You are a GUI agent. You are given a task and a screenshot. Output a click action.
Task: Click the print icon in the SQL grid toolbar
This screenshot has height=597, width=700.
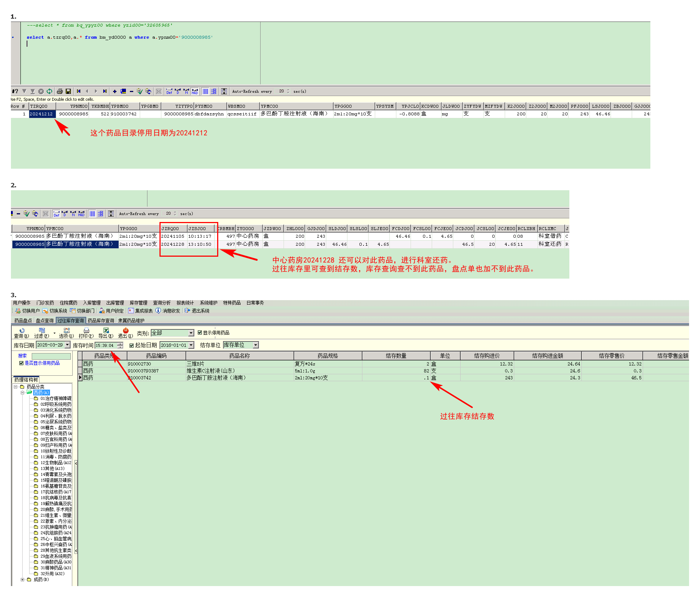click(60, 91)
